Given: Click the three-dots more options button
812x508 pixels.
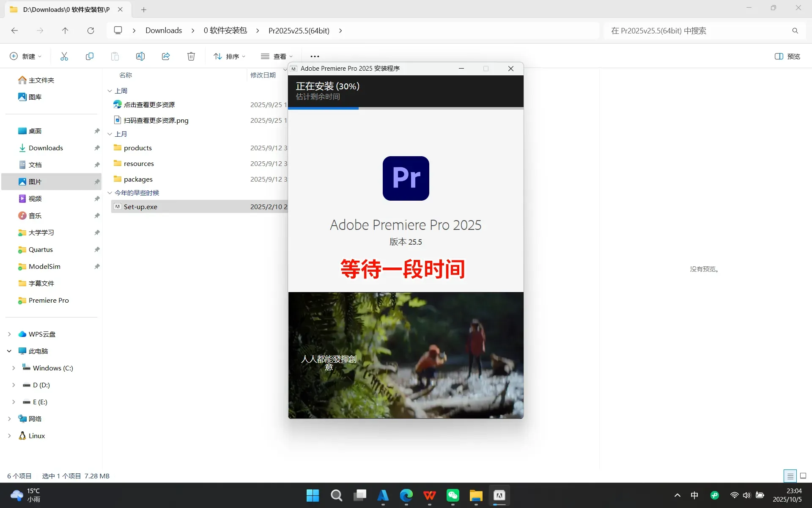Looking at the screenshot, I should (x=315, y=56).
